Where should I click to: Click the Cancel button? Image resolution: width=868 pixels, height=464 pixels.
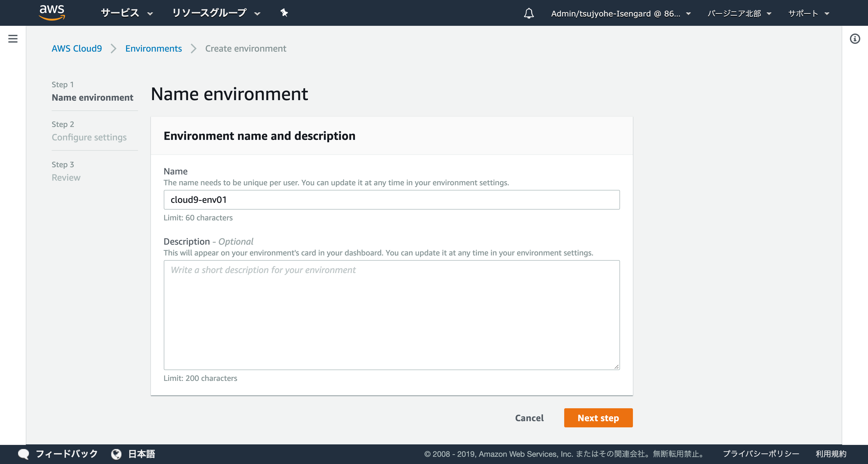(x=529, y=418)
